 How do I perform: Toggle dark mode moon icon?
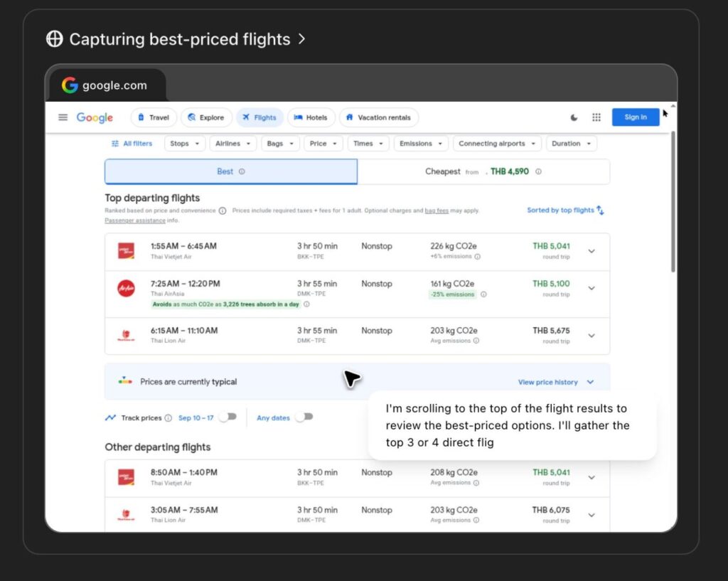click(x=574, y=117)
